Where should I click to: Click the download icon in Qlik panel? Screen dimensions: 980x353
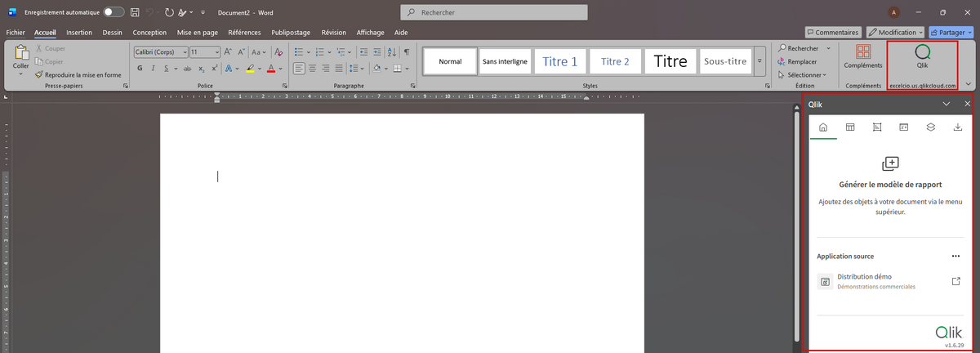(x=957, y=127)
